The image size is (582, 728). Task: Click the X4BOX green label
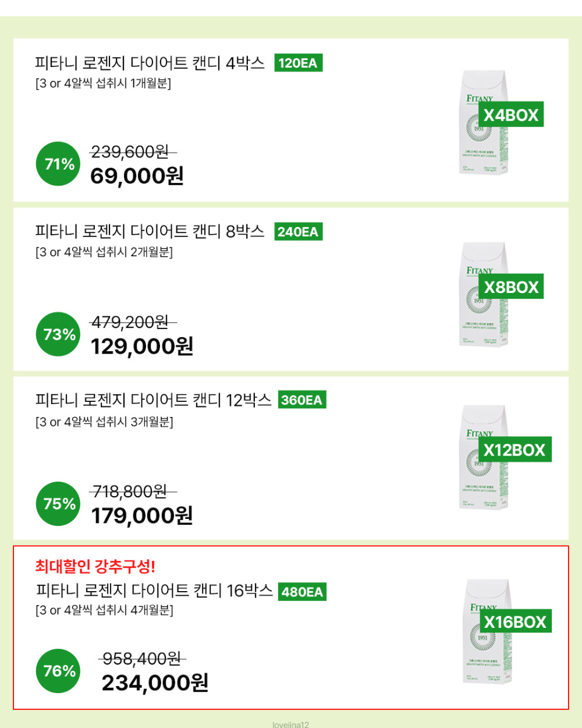pos(511,115)
